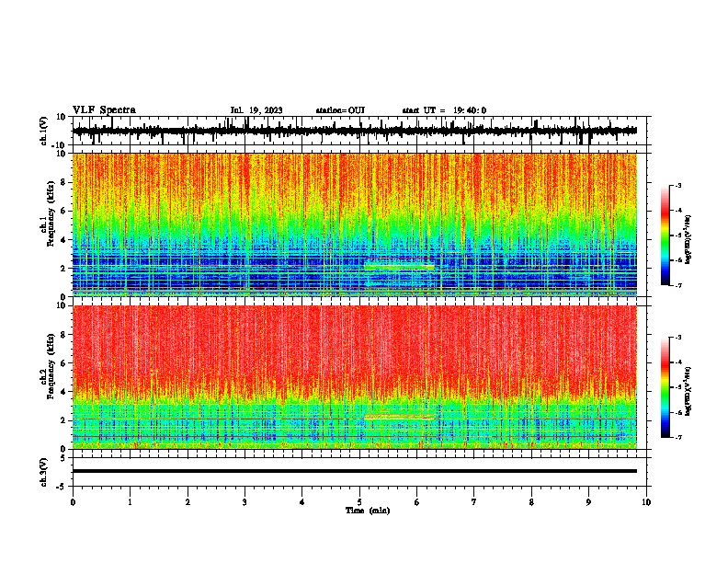Click time axis tick label "10"
The width and height of the screenshot is (728, 563).
(x=646, y=502)
